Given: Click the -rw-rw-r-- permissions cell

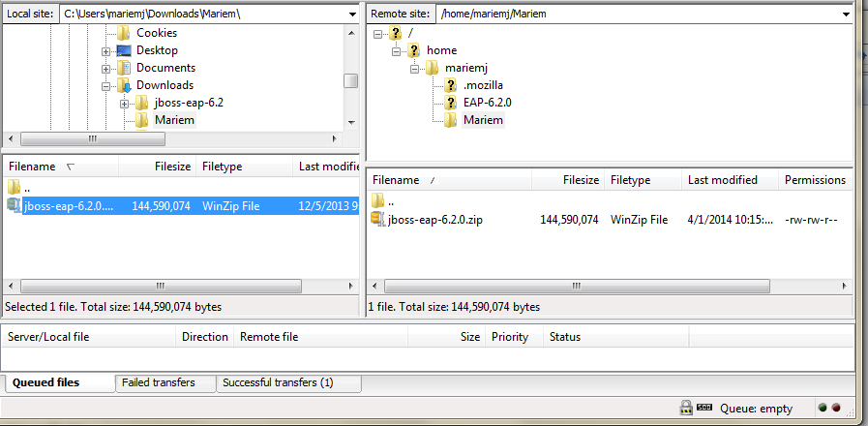Looking at the screenshot, I should point(811,220).
